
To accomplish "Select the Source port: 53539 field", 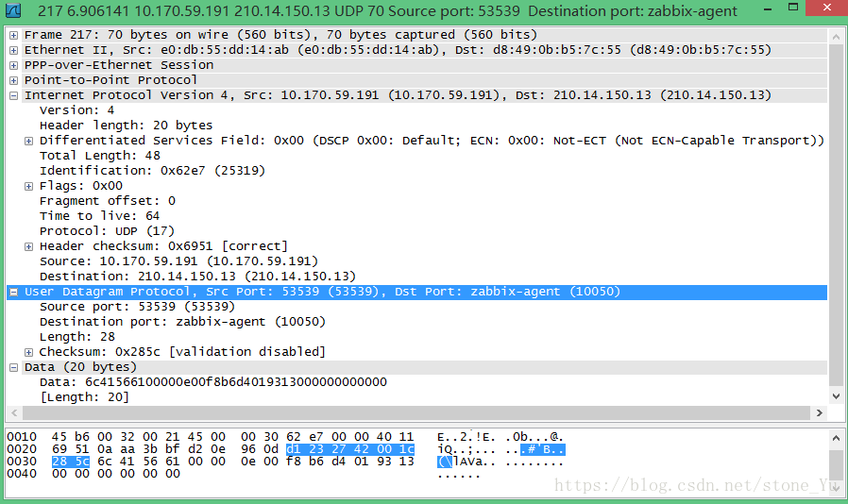I will tap(137, 307).
